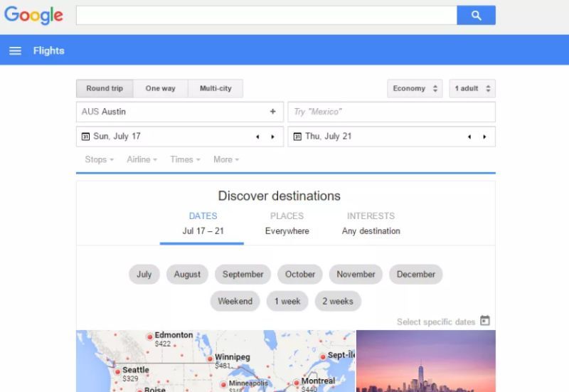Image resolution: width=569 pixels, height=392 pixels.
Task: Open the 1 adult passengers dropdown
Action: click(472, 88)
